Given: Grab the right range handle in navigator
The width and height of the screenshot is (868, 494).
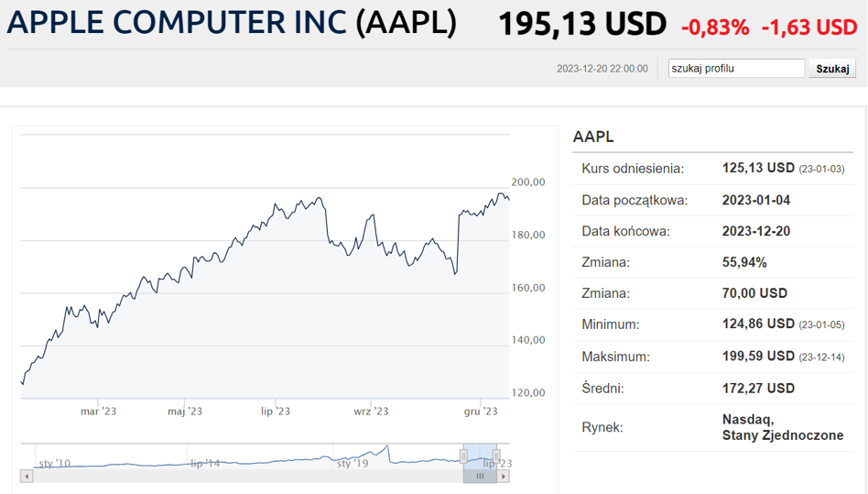Looking at the screenshot, I should [x=496, y=456].
